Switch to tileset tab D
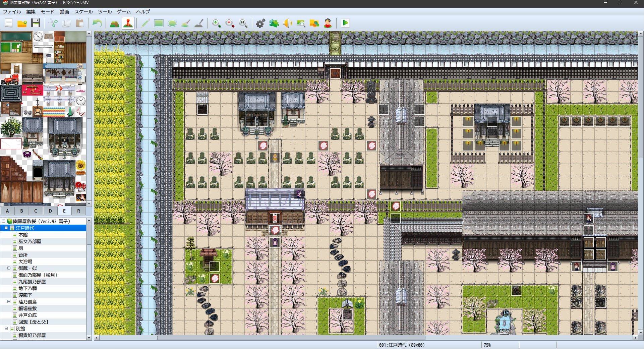Image resolution: width=644 pixels, height=349 pixels. coord(50,211)
